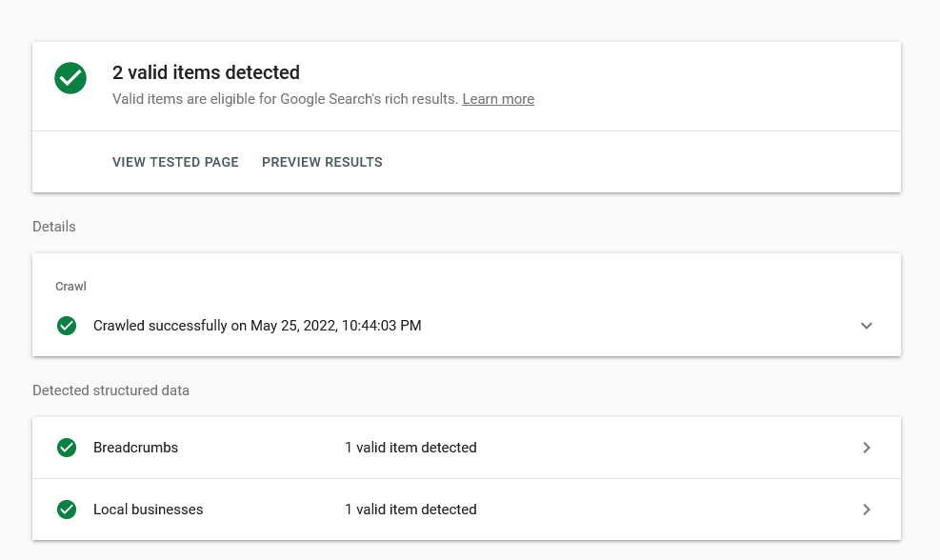Screen dimensions: 940x560
Task: Click the PREVIEW RESULTS button
Action: pos(322,162)
